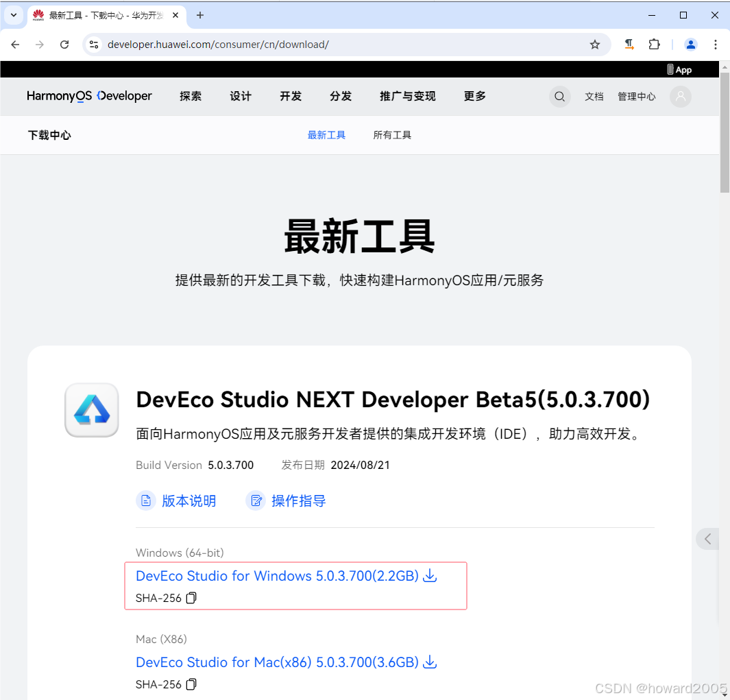Open the 推广与变现 navigation menu

408,96
